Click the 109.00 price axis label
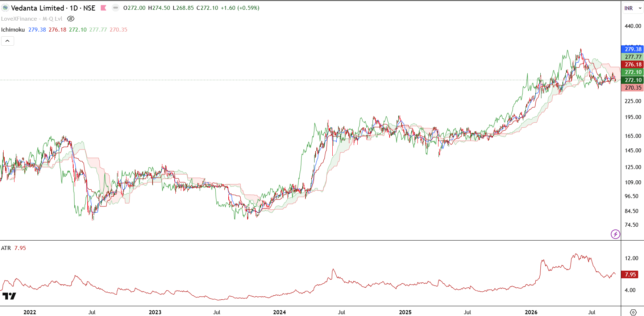The height and width of the screenshot is (316, 644). coord(633,182)
